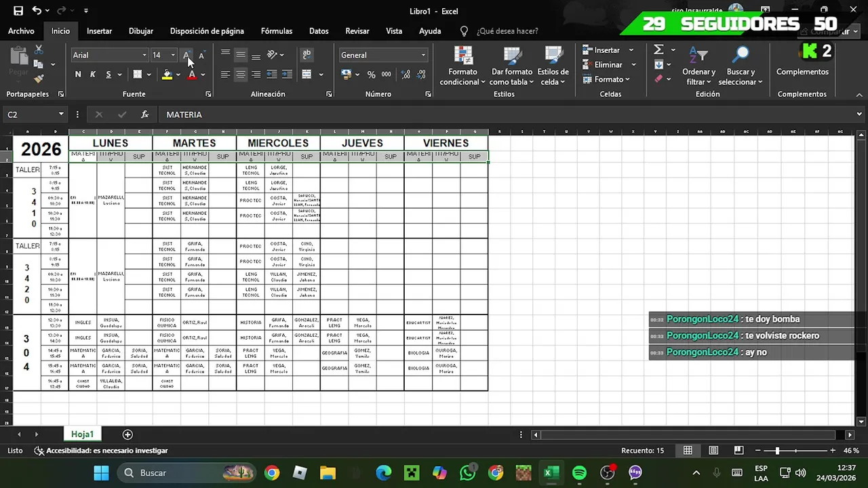This screenshot has width=868, height=488.
Task: Align text to bottom
Action: click(256, 55)
